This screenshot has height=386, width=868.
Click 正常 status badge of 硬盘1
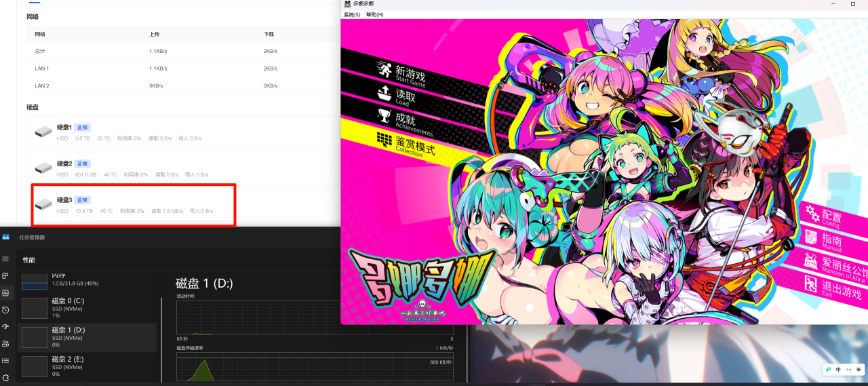pyautogui.click(x=81, y=128)
